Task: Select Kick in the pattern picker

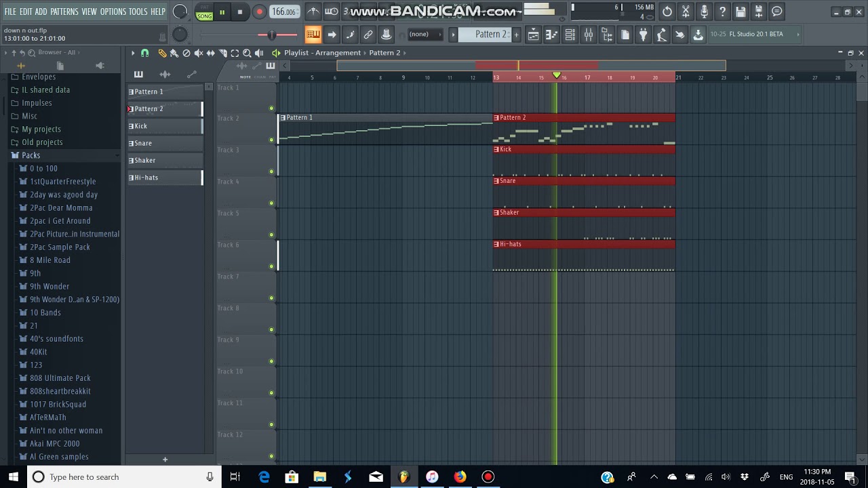Action: [x=165, y=126]
